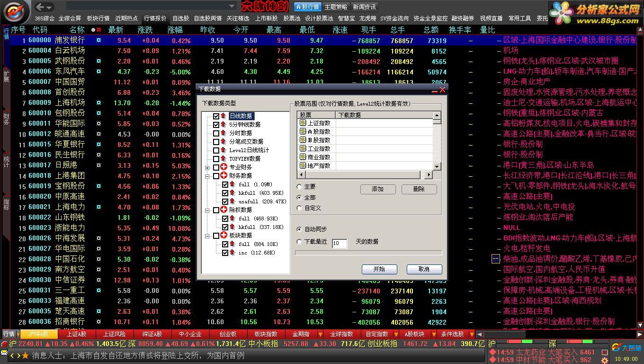Click the minus marker beside 中国石化 row
This screenshot has width=644, height=364.
click(x=495, y=259)
